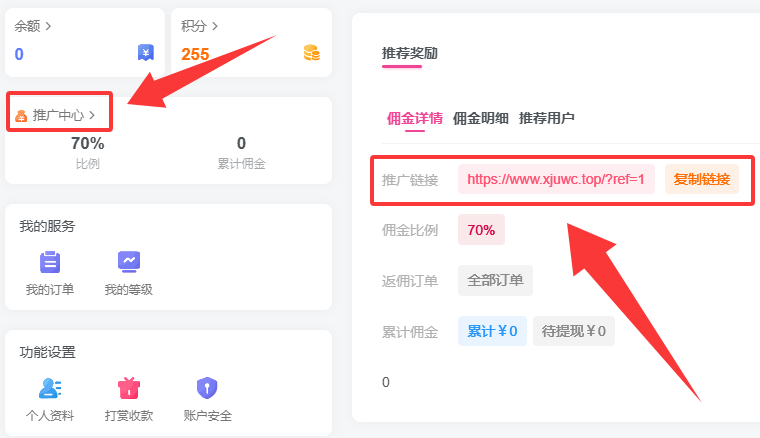This screenshot has height=438, width=760.
Task: Click the balance wallet icon
Action: 146,53
